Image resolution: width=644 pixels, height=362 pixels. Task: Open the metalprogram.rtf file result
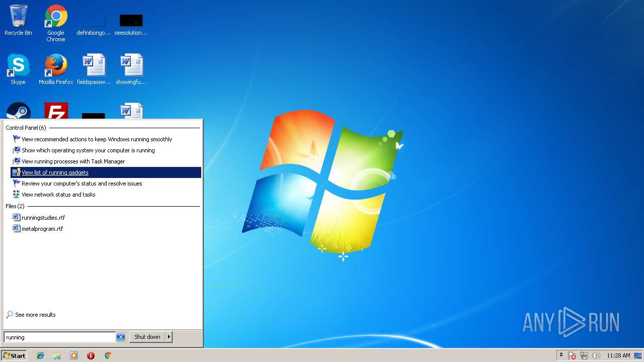pos(106,229)
